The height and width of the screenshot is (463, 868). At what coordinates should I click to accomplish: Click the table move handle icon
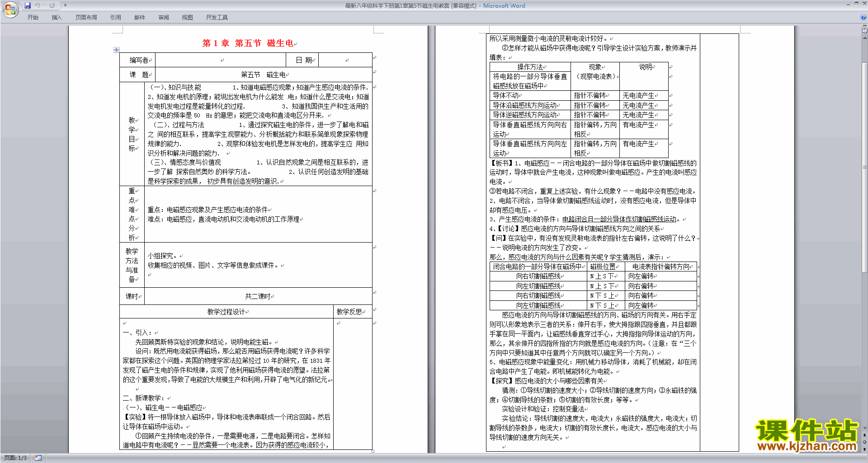pyautogui.click(x=116, y=50)
